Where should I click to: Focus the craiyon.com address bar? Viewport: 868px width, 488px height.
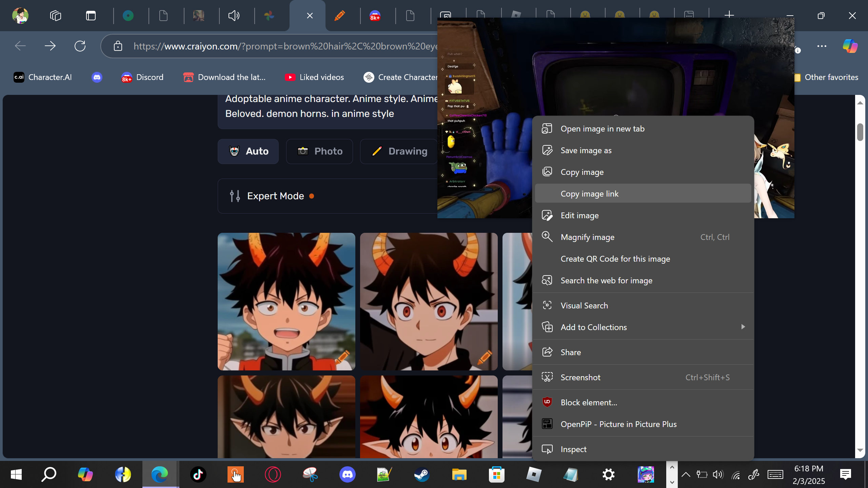click(x=285, y=46)
